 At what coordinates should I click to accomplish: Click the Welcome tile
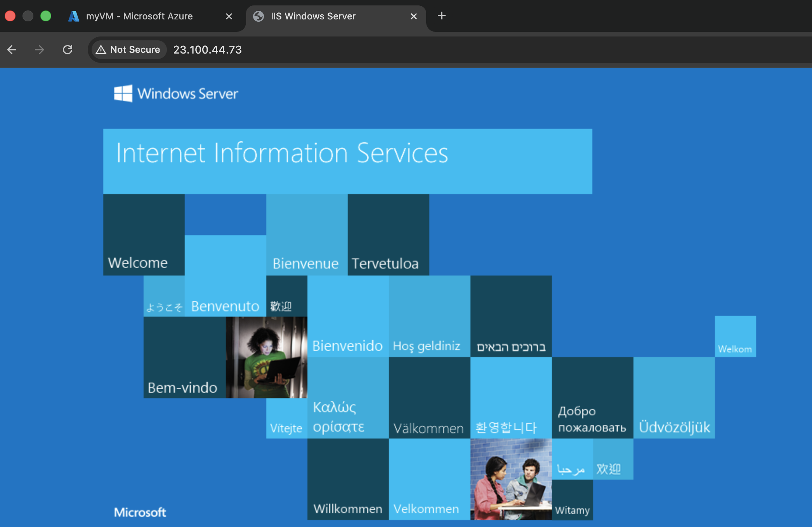click(144, 235)
